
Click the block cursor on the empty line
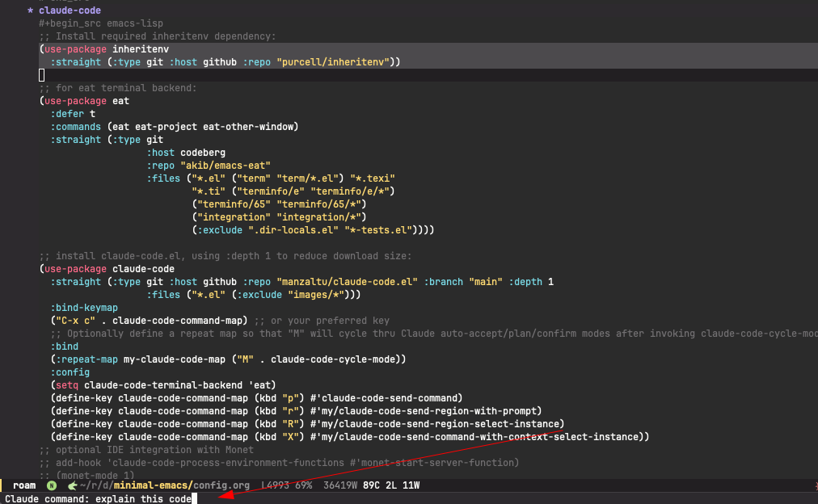click(x=42, y=75)
